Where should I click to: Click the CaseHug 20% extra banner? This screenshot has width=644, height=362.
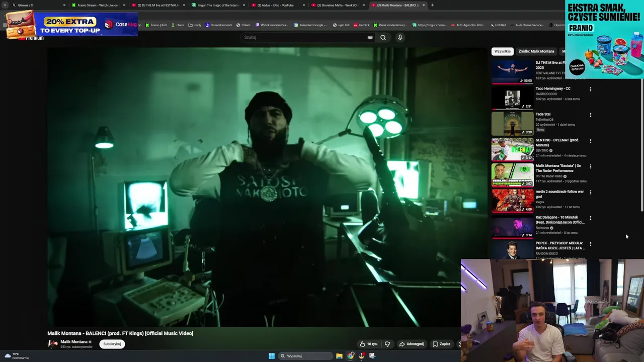pyautogui.click(x=72, y=24)
